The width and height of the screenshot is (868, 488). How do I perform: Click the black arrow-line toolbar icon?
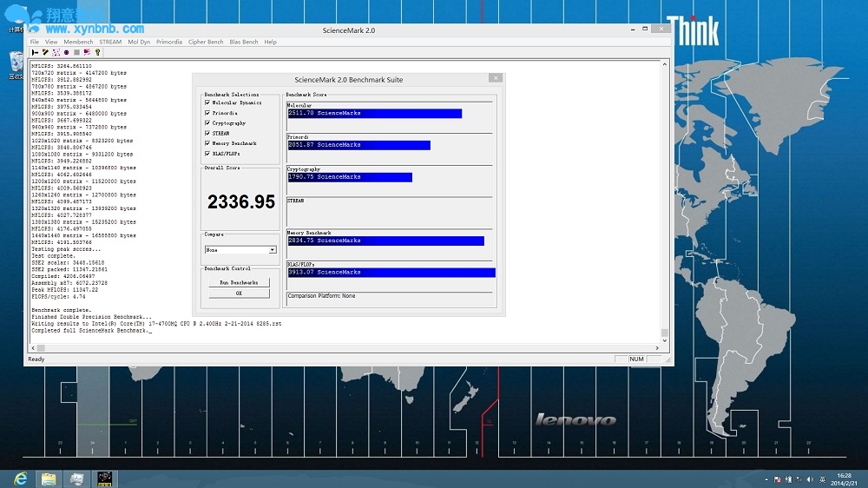coord(35,53)
